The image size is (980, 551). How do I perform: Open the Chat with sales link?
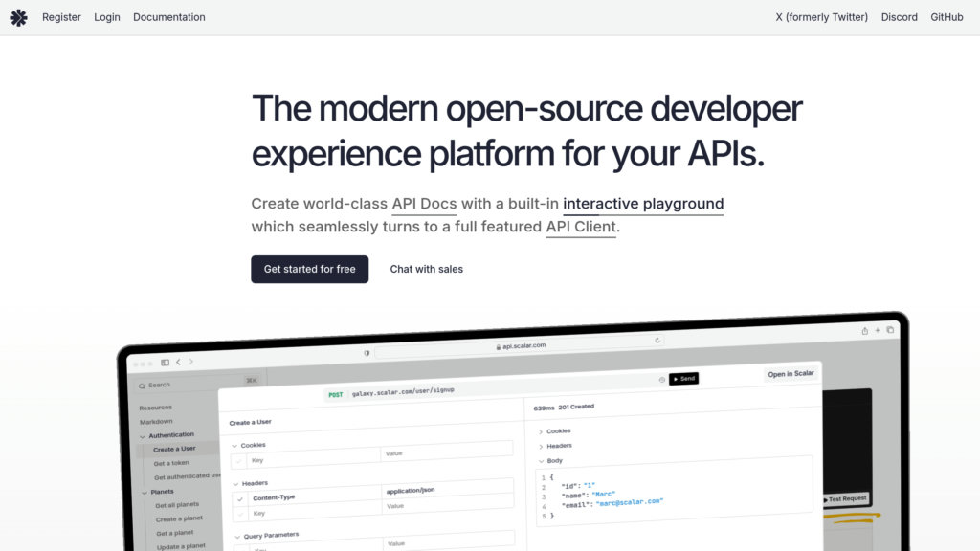(x=426, y=269)
